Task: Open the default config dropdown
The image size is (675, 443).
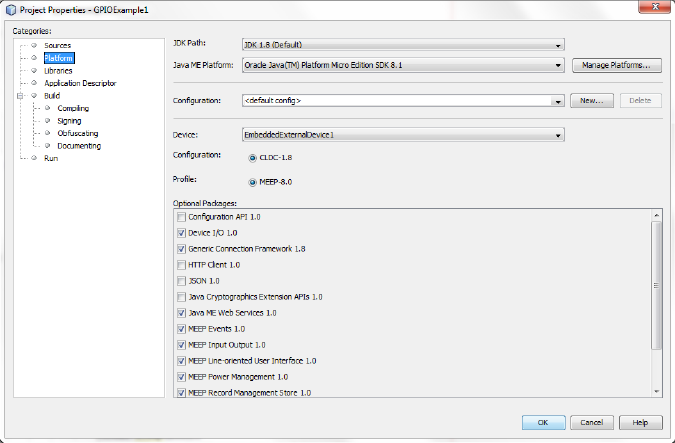Action: coord(403,100)
